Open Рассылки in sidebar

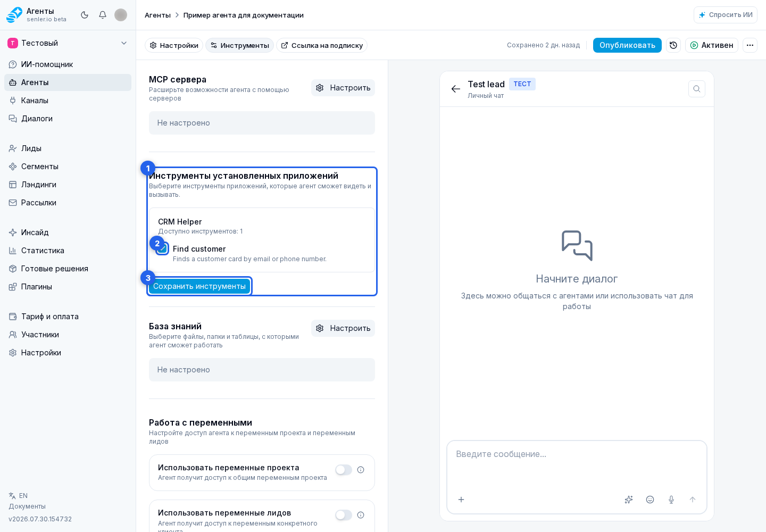click(x=68, y=203)
